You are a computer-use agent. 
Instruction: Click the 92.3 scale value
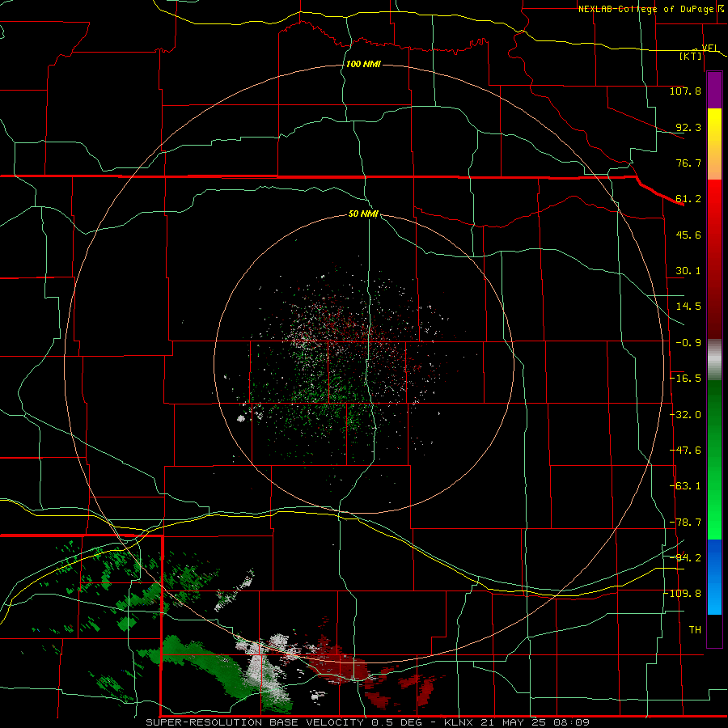pos(688,127)
